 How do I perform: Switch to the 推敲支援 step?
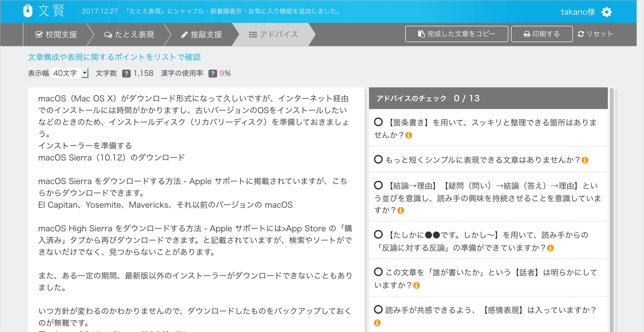pos(202,34)
